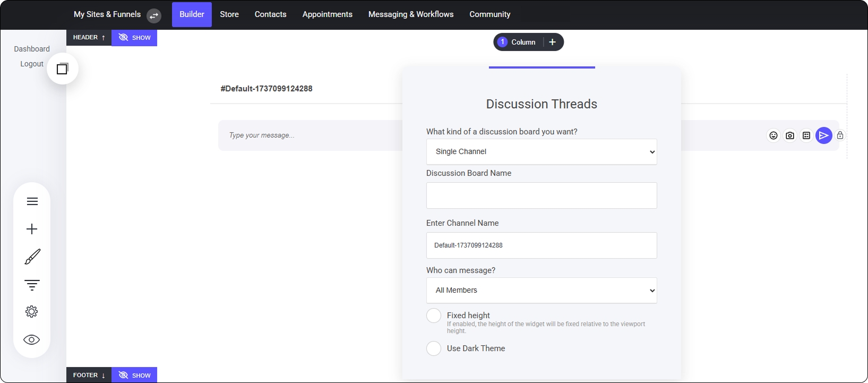Click the camera icon in message bar
868x383 pixels.
coord(790,135)
